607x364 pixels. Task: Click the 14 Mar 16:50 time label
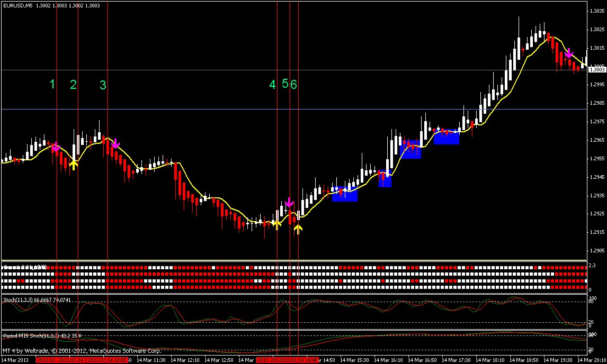[x=422, y=360]
